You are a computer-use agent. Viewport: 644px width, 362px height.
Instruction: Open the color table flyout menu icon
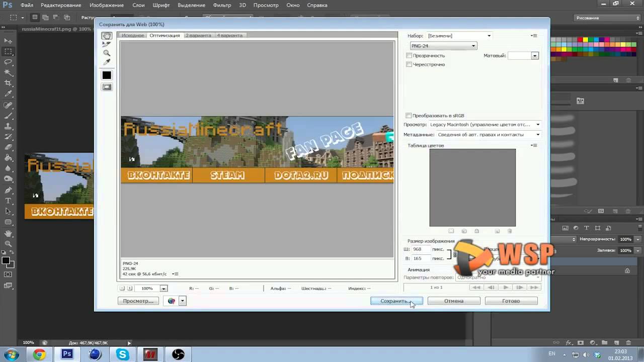(534, 145)
